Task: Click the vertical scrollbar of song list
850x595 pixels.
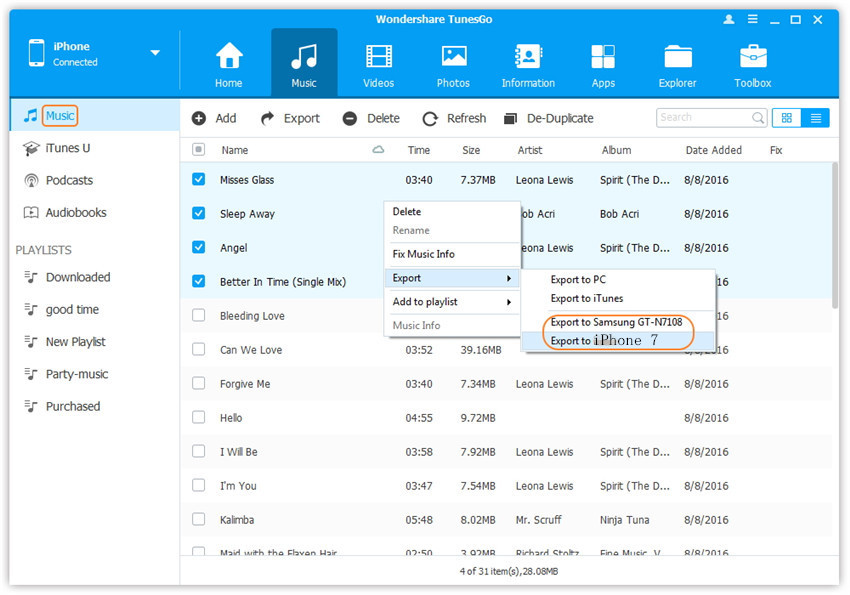Action: pyautogui.click(x=835, y=236)
